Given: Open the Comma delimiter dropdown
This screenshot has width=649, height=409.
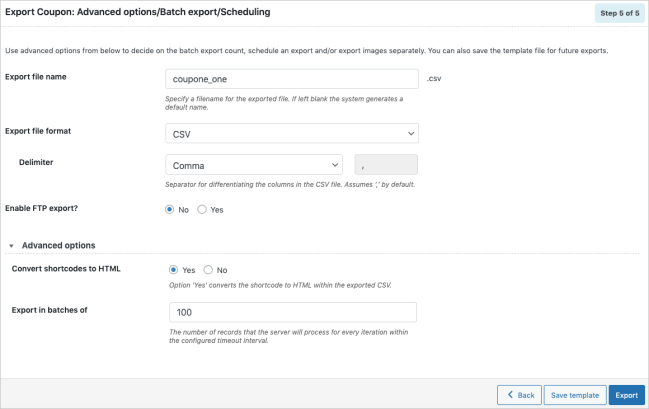Looking at the screenshot, I should pyautogui.click(x=253, y=164).
